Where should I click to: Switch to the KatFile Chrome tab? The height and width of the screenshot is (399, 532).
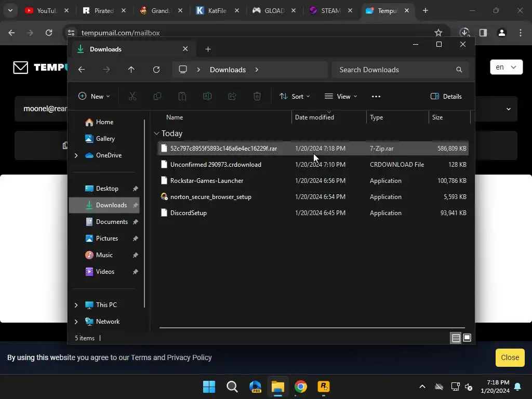(x=217, y=10)
